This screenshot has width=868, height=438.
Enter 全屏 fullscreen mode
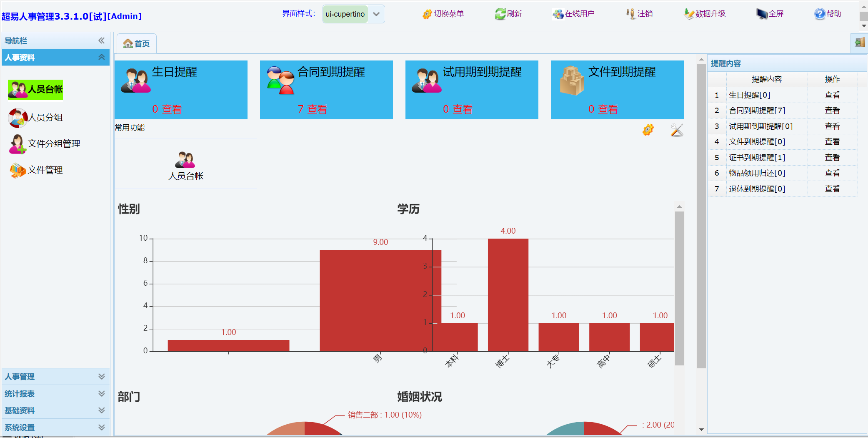point(762,14)
